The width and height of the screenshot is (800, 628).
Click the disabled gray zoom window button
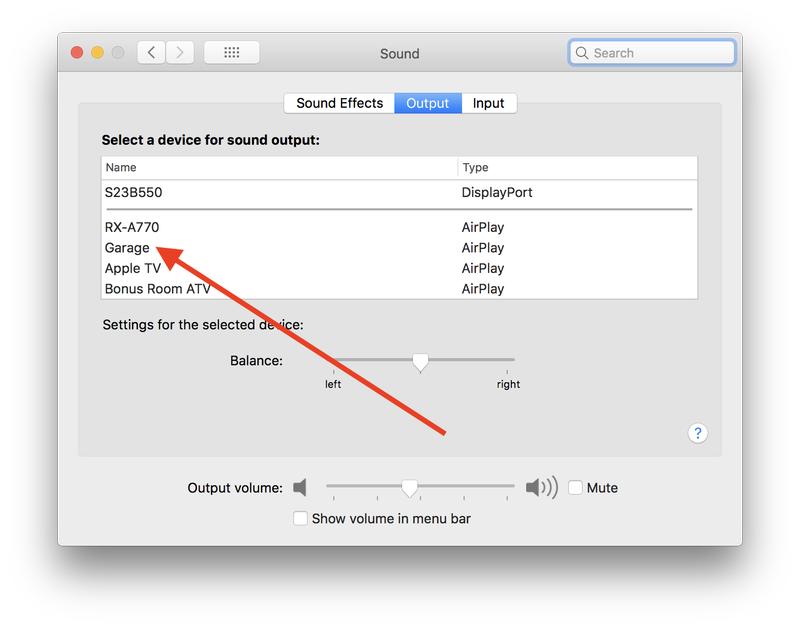pos(118,53)
